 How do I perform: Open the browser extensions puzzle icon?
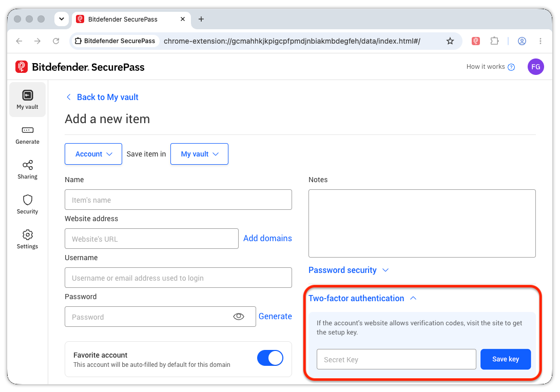coord(494,41)
